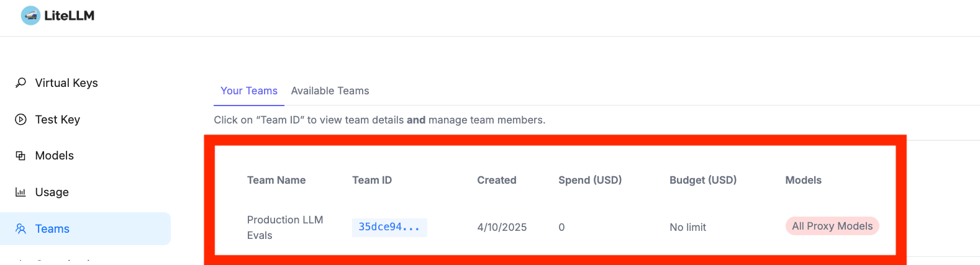Click the 4/10/2025 created date cell
This screenshot has height=265, width=980.
tap(502, 227)
